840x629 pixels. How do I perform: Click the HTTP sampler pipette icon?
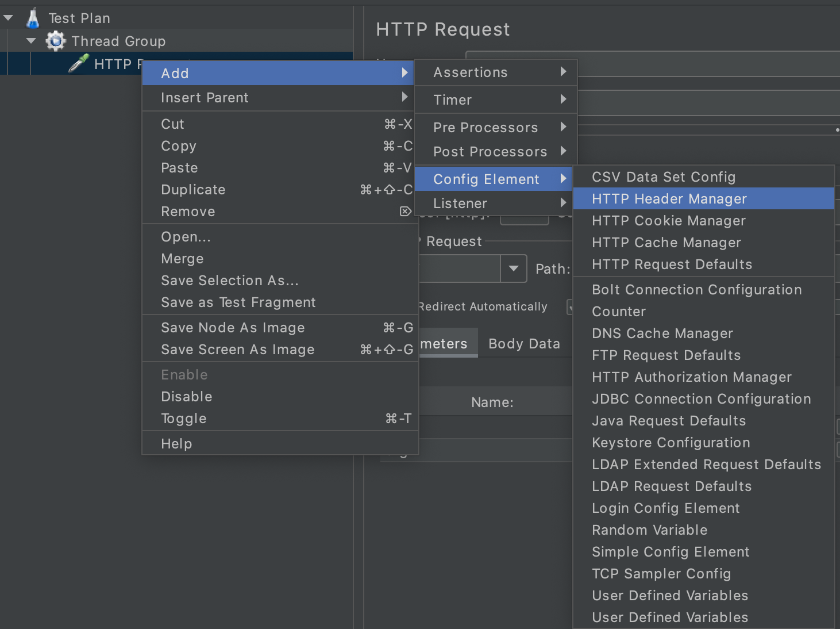click(x=78, y=63)
